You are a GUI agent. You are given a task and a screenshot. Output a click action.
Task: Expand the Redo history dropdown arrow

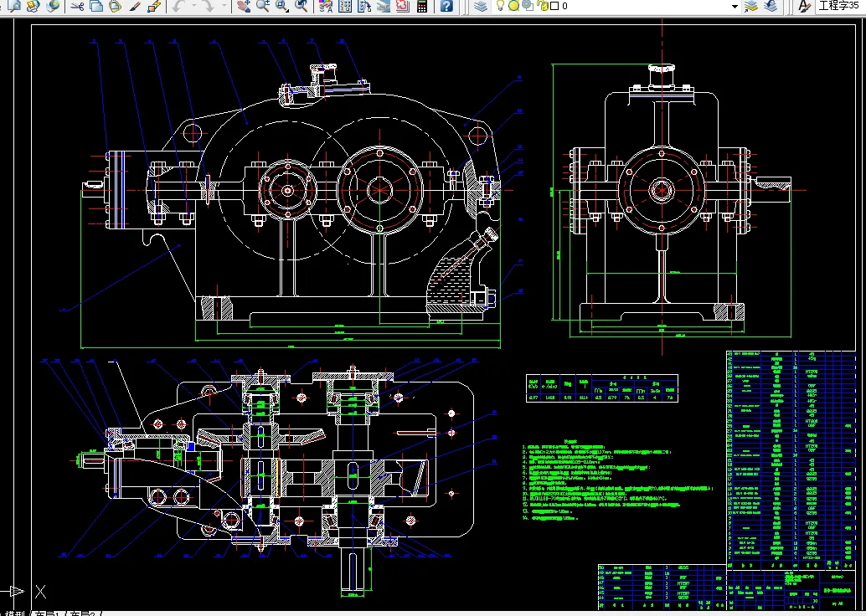224,6
